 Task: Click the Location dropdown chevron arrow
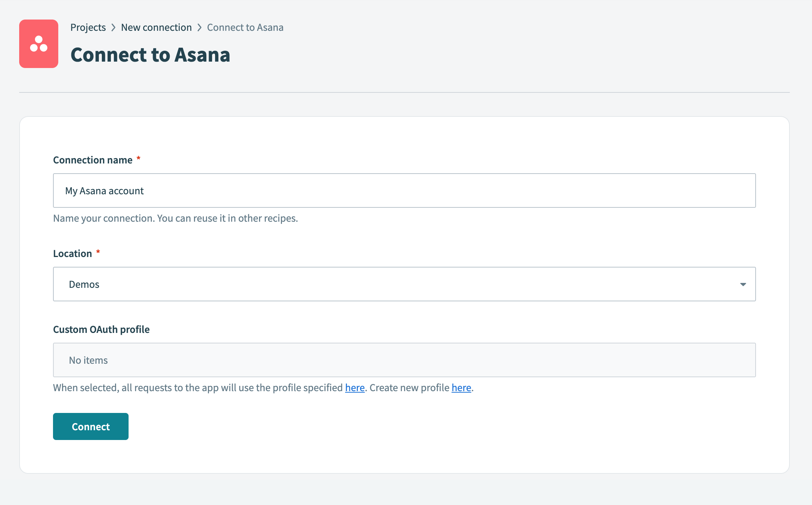(x=743, y=284)
